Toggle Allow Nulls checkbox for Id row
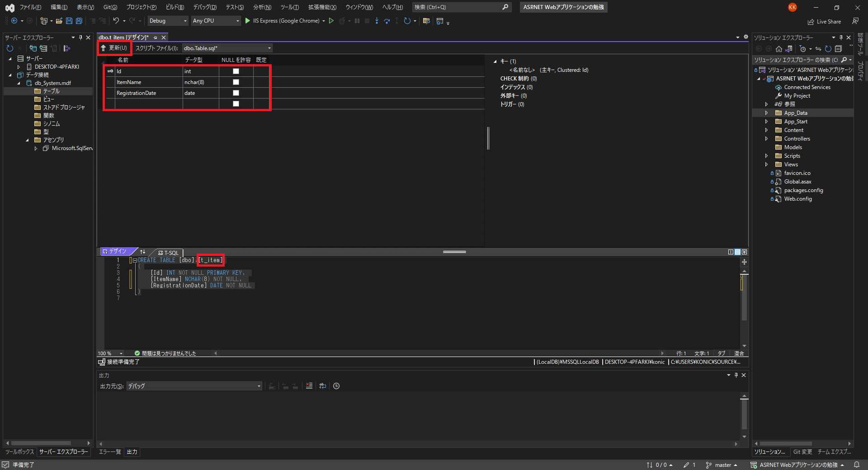Image resolution: width=868 pixels, height=470 pixels. pos(236,71)
